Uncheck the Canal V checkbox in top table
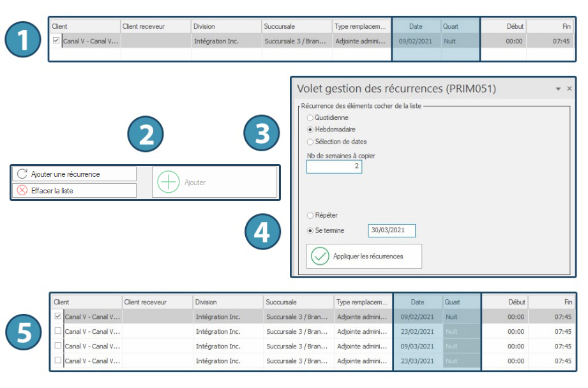The height and width of the screenshot is (388, 588). 56,41
